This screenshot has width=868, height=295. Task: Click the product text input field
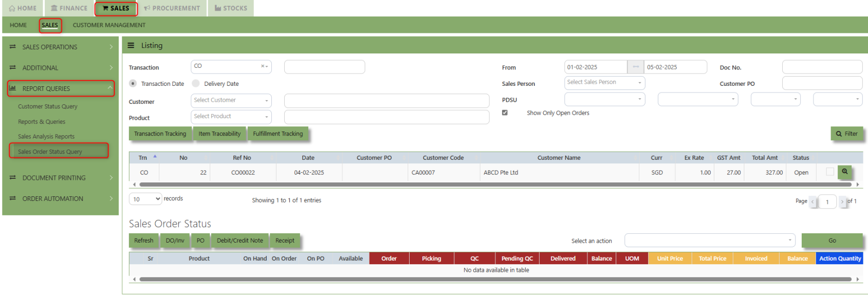[386, 117]
